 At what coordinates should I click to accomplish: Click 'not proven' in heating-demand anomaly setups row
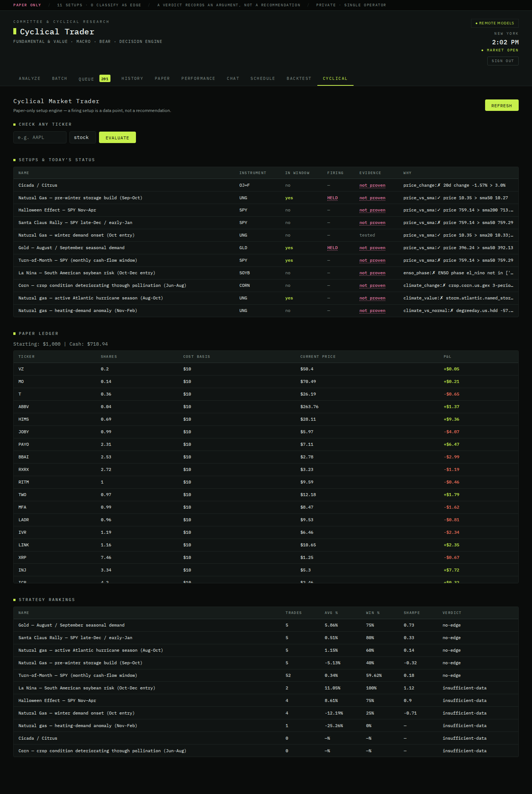372,311
